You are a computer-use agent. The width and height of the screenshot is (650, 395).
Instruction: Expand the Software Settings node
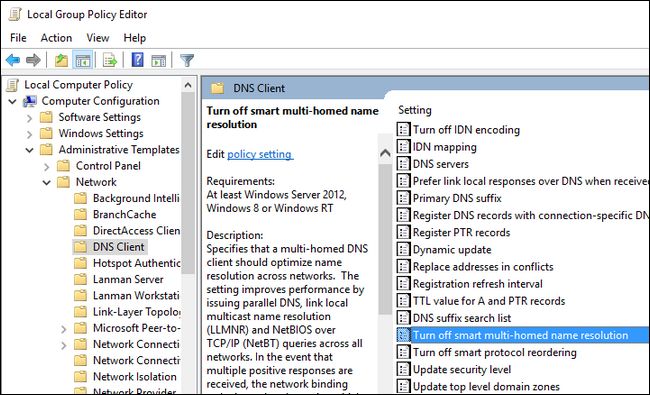click(x=29, y=118)
